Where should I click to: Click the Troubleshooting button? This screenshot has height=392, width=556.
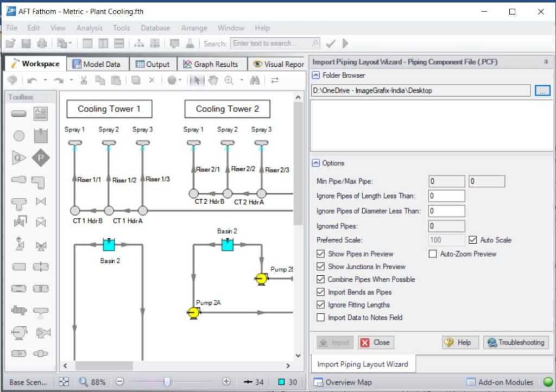click(x=516, y=343)
